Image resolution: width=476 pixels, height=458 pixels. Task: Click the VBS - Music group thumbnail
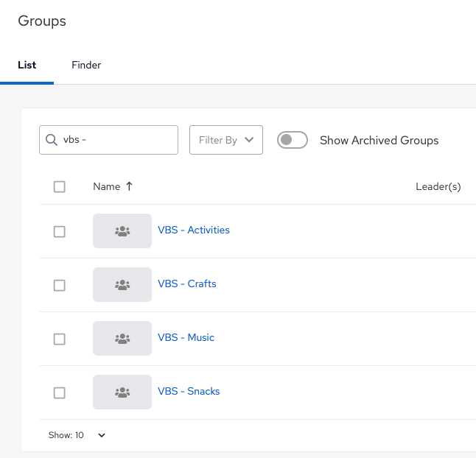point(122,338)
